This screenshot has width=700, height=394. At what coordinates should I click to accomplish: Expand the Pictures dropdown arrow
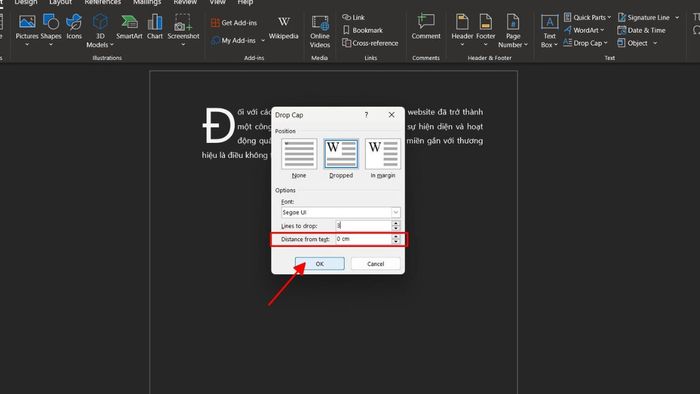(27, 45)
